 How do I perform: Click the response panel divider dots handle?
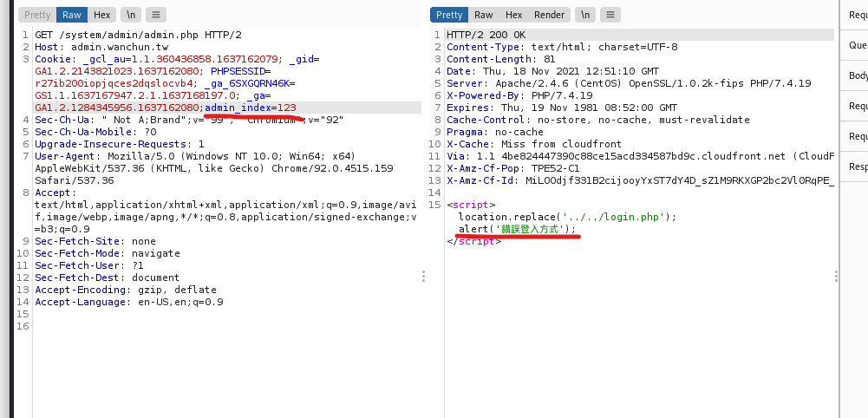point(836,277)
